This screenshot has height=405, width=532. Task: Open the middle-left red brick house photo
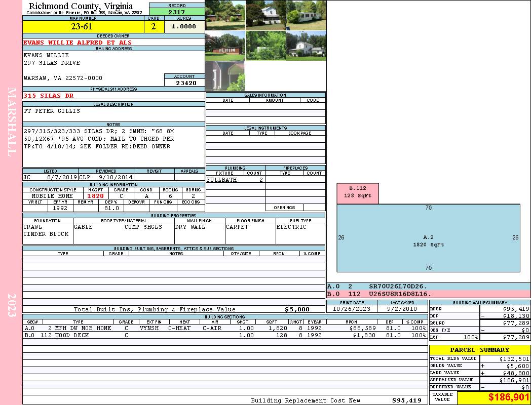tap(225, 46)
